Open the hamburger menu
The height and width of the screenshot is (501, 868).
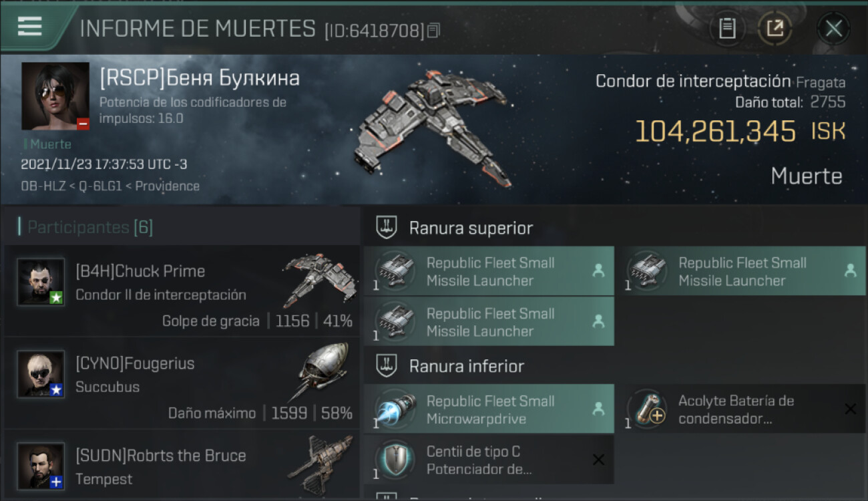pyautogui.click(x=30, y=27)
